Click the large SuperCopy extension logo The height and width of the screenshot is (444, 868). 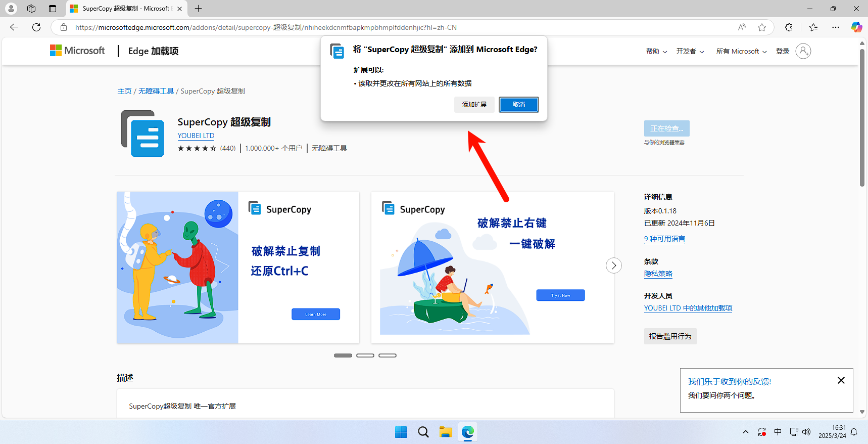(142, 134)
